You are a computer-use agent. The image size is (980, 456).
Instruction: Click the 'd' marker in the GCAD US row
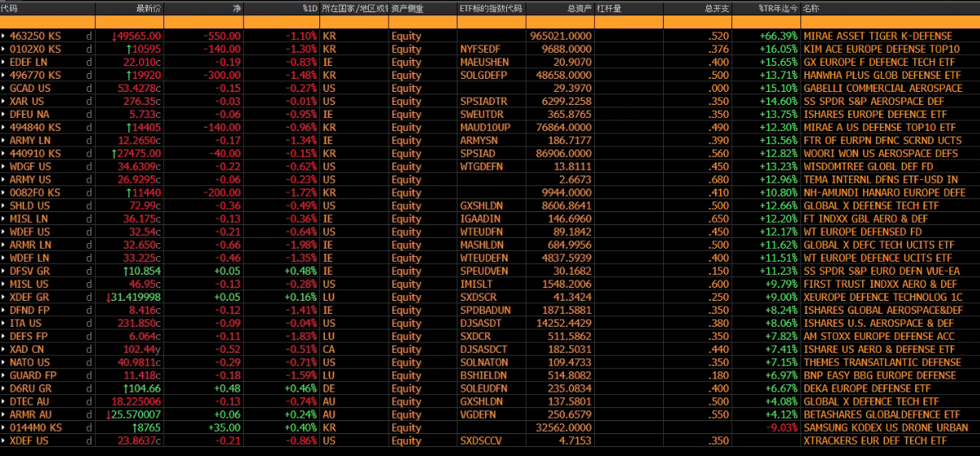[x=89, y=88]
